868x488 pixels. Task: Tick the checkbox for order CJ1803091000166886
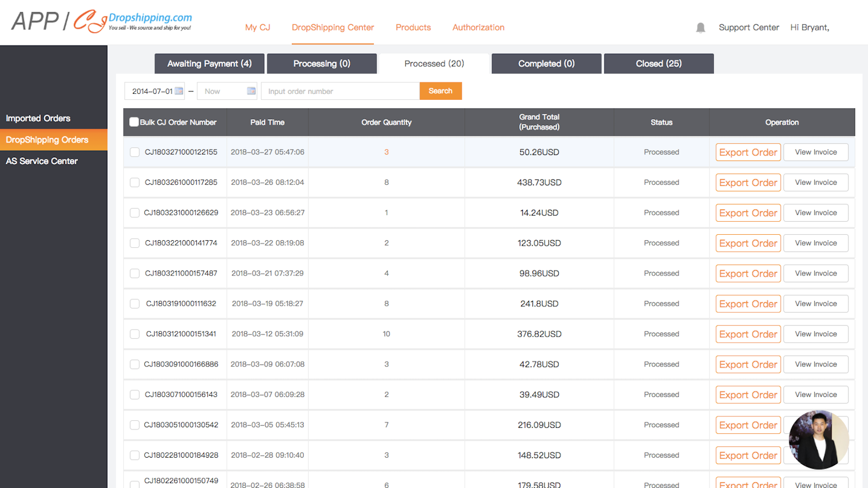pyautogui.click(x=135, y=364)
